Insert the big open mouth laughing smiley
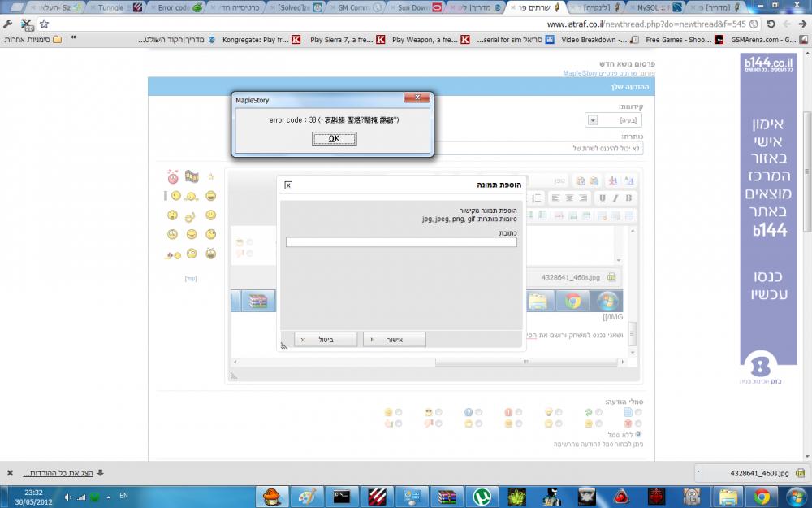812x508 pixels. point(210,254)
